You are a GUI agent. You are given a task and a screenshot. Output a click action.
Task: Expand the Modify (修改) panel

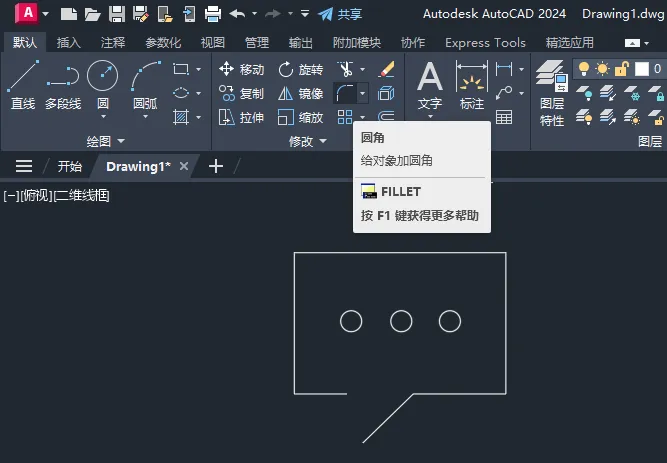tap(308, 141)
